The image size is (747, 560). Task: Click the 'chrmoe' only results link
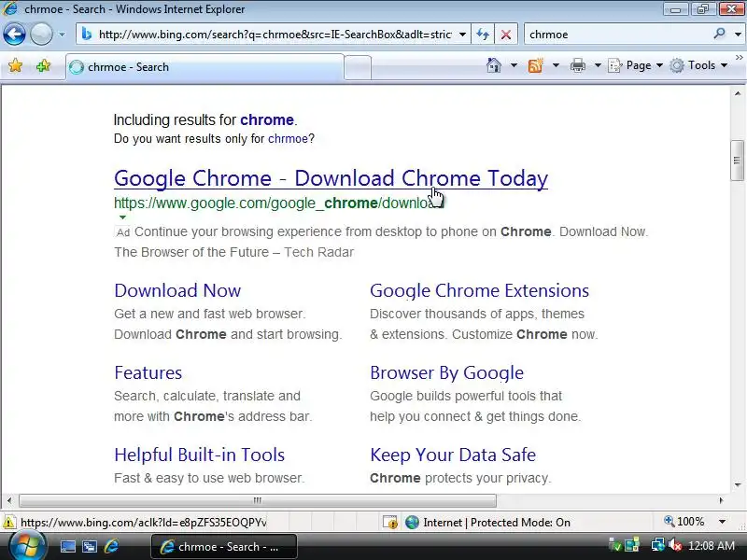tap(288, 138)
